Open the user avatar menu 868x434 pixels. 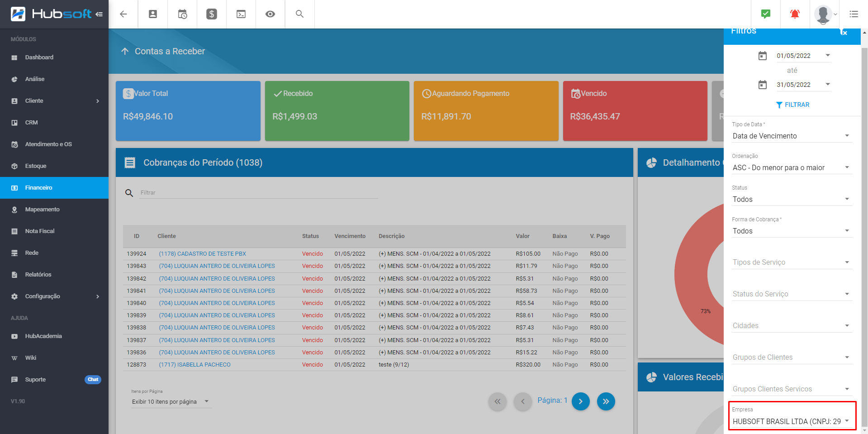pos(825,14)
